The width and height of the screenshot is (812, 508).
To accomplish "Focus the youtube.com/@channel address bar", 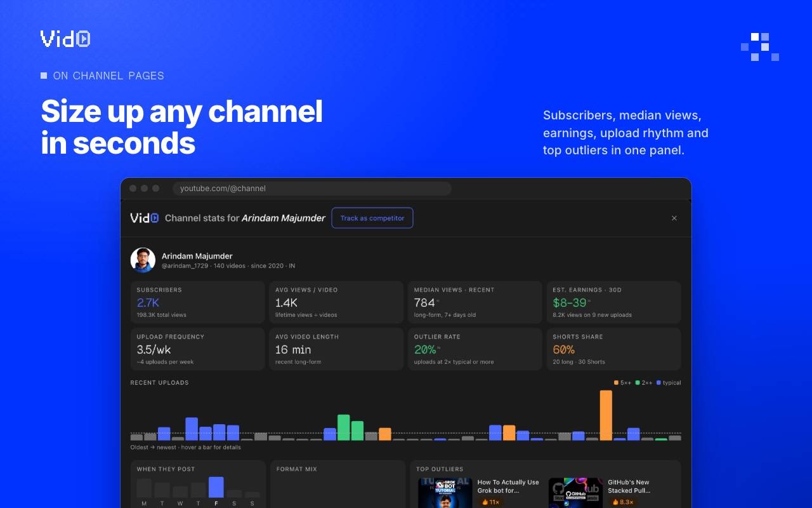I will tap(311, 189).
